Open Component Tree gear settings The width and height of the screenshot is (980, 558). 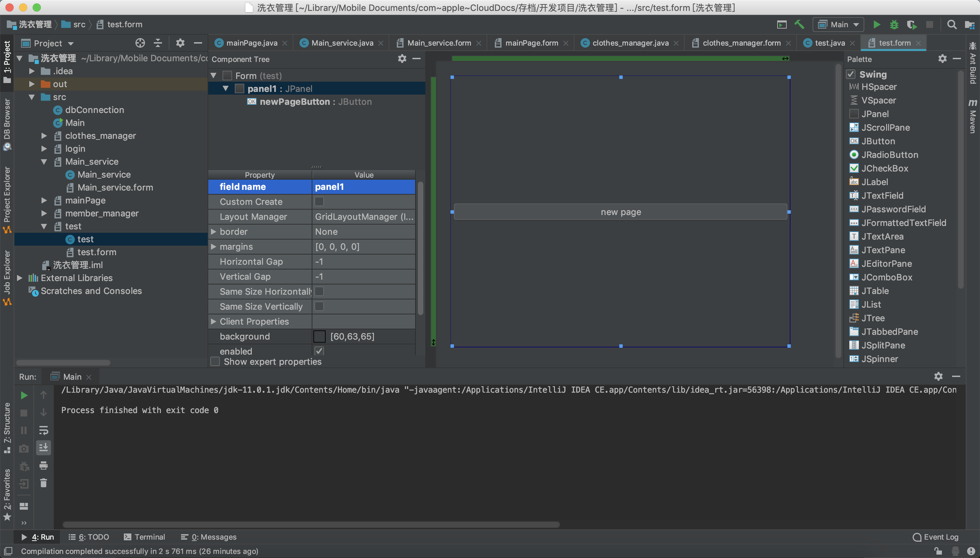click(x=402, y=59)
